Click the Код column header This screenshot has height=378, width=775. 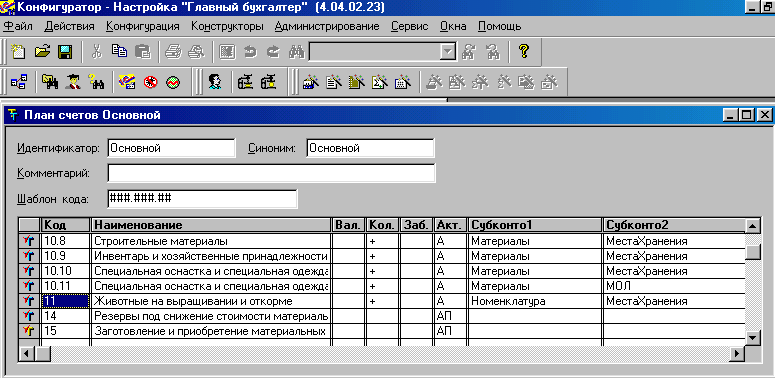(x=66, y=225)
